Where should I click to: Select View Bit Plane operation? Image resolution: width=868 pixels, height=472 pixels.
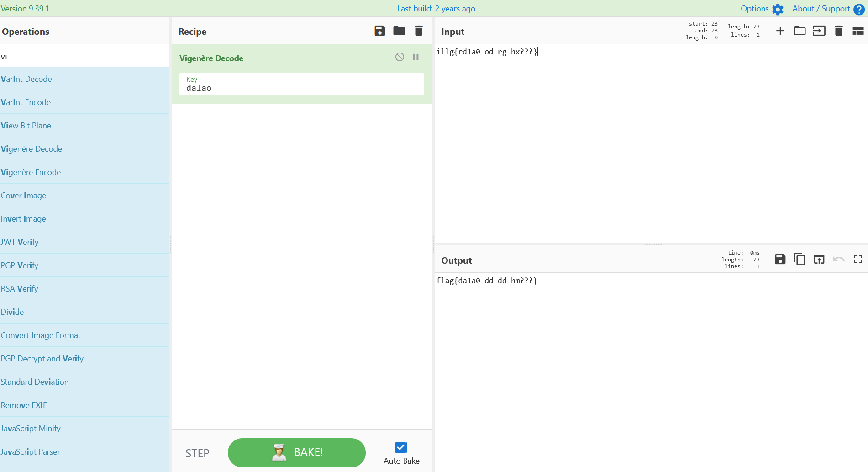(x=85, y=126)
